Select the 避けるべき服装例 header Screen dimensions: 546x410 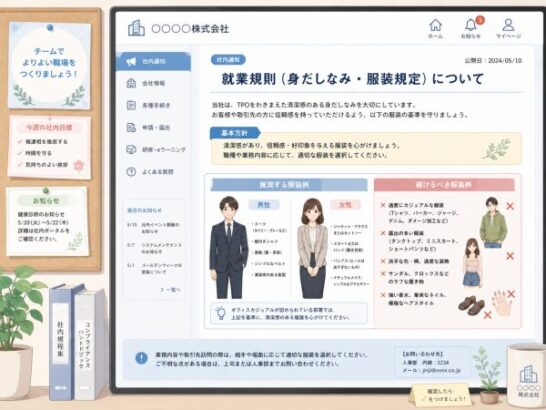click(x=444, y=185)
